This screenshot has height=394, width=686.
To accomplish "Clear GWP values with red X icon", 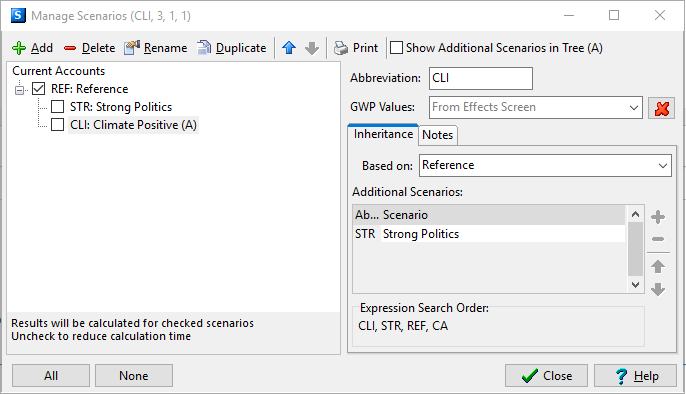I will pyautogui.click(x=662, y=108).
